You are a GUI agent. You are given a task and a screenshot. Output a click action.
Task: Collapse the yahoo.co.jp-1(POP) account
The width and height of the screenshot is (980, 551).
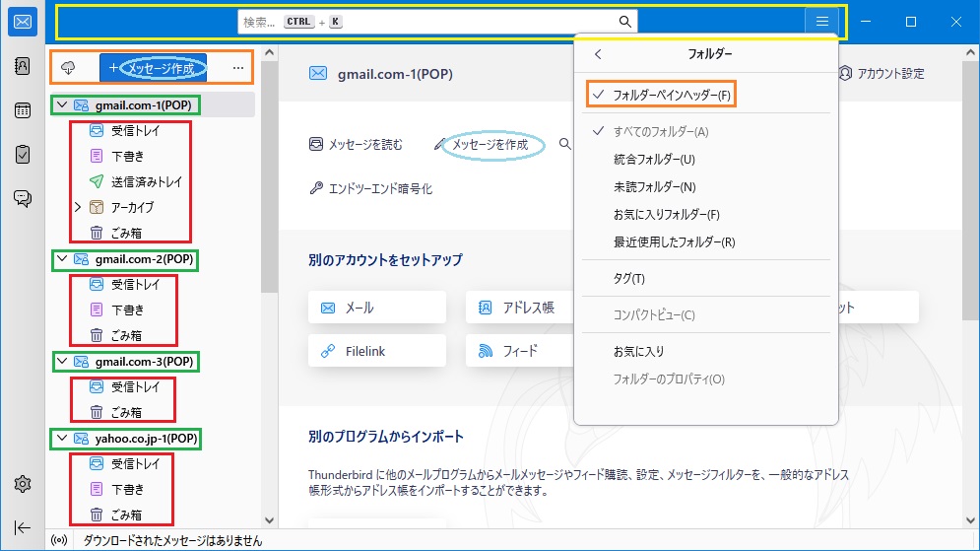coord(63,439)
